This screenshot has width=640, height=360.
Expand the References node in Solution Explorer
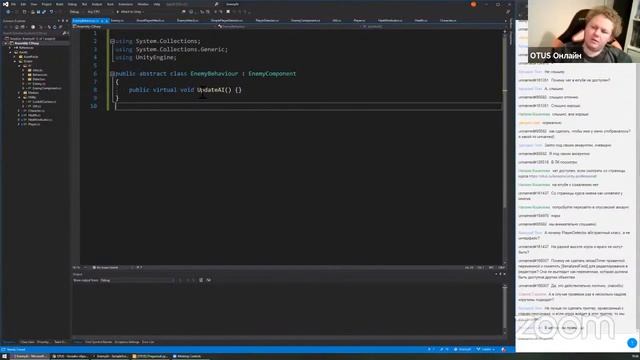[11, 48]
